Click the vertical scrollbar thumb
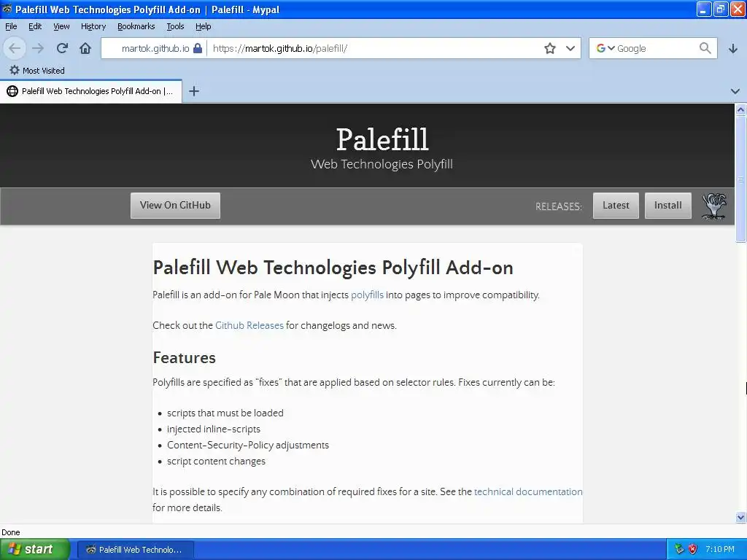747x560 pixels. click(740, 179)
